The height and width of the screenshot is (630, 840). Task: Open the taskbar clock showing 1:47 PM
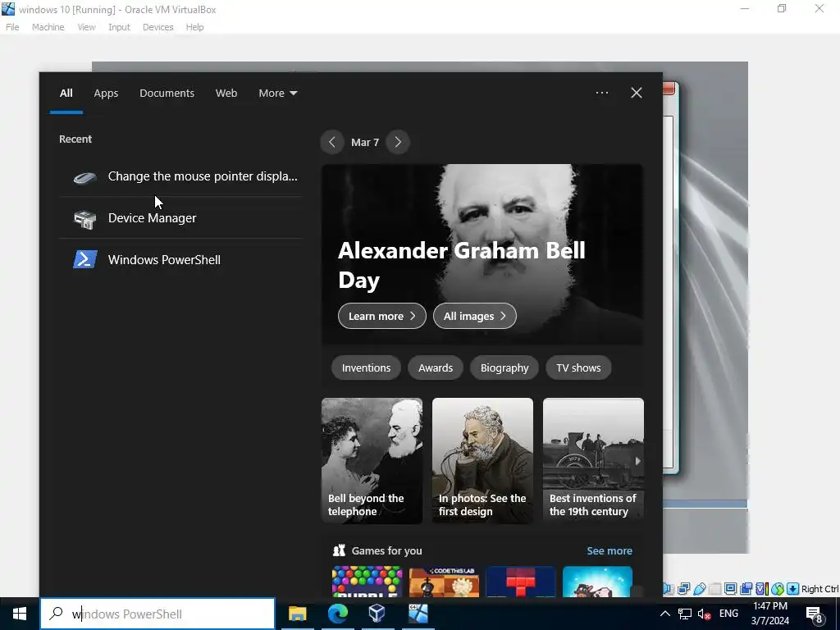(x=770, y=614)
